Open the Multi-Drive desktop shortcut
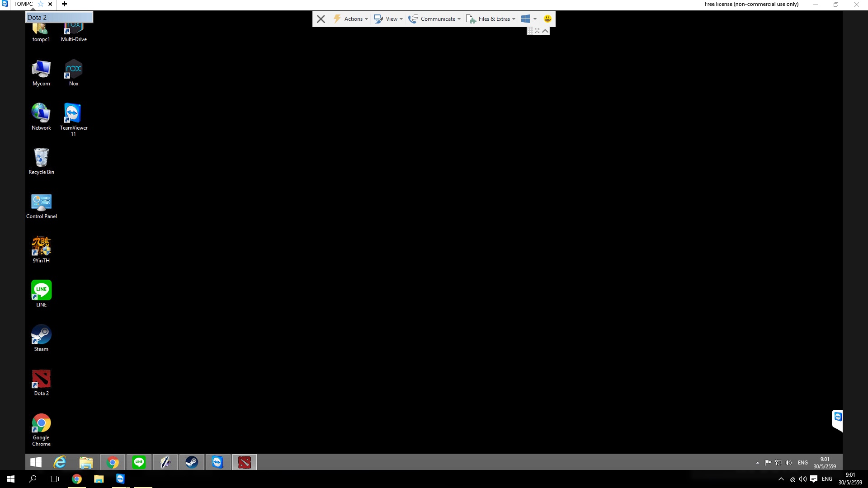Viewport: 868px width, 488px height. (x=74, y=32)
